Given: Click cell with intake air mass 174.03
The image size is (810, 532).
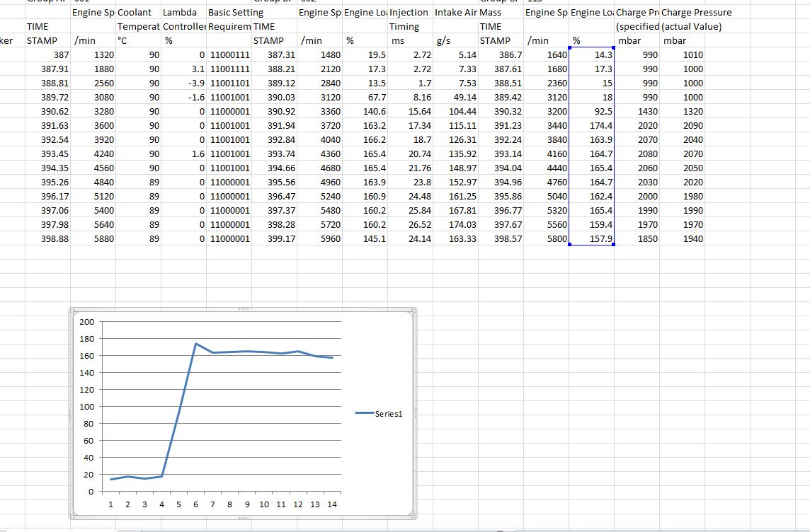Looking at the screenshot, I should (x=456, y=224).
